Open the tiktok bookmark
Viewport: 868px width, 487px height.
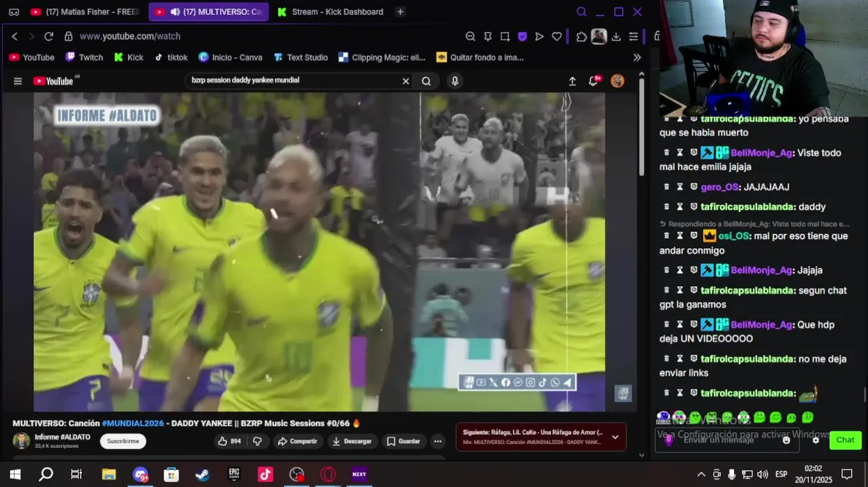click(x=170, y=57)
